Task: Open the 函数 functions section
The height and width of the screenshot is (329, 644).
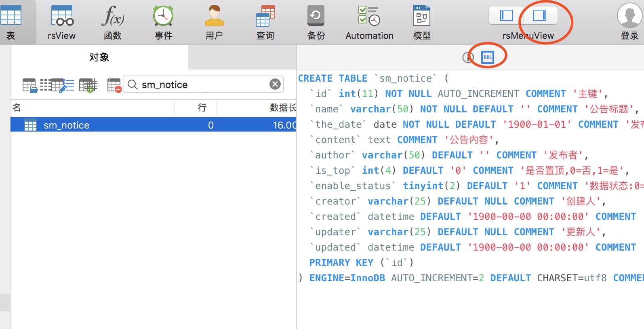Action: point(113,22)
